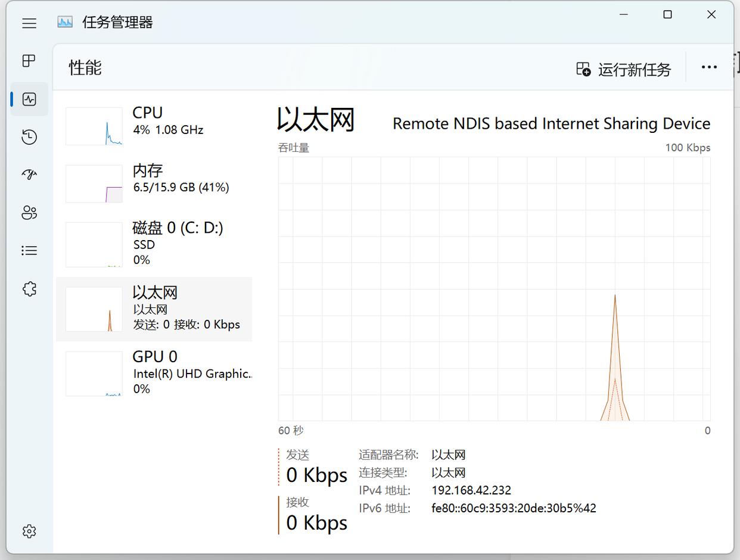Select the Performance pulse icon in sidebar
Screen dimensions: 740x560
29,99
